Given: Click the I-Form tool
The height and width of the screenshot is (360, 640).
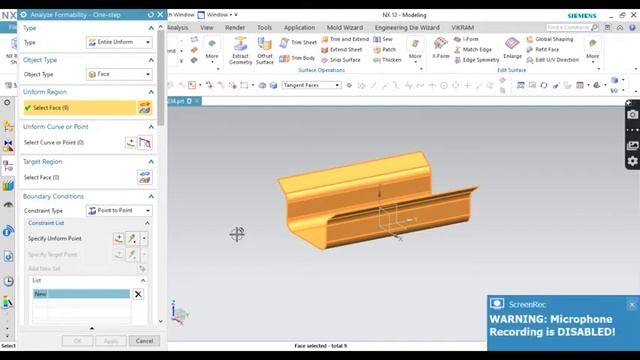Looking at the screenshot, I should 466,39.
